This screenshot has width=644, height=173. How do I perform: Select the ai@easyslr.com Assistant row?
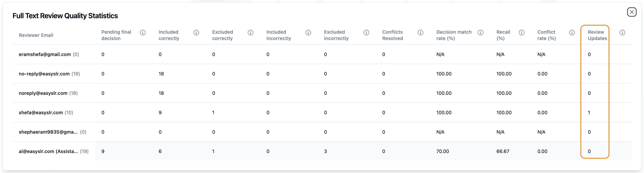coord(48,152)
